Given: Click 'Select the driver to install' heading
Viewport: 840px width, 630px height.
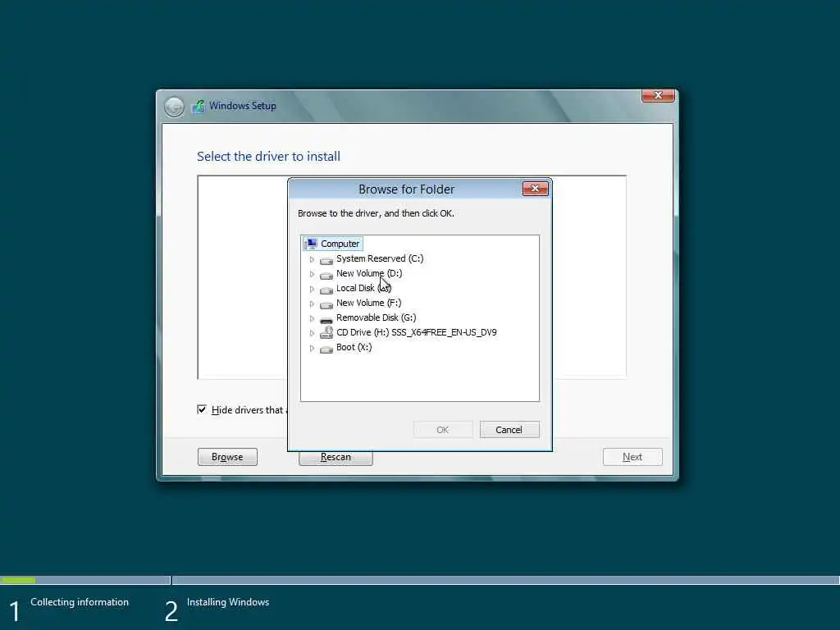Looking at the screenshot, I should 268,157.
